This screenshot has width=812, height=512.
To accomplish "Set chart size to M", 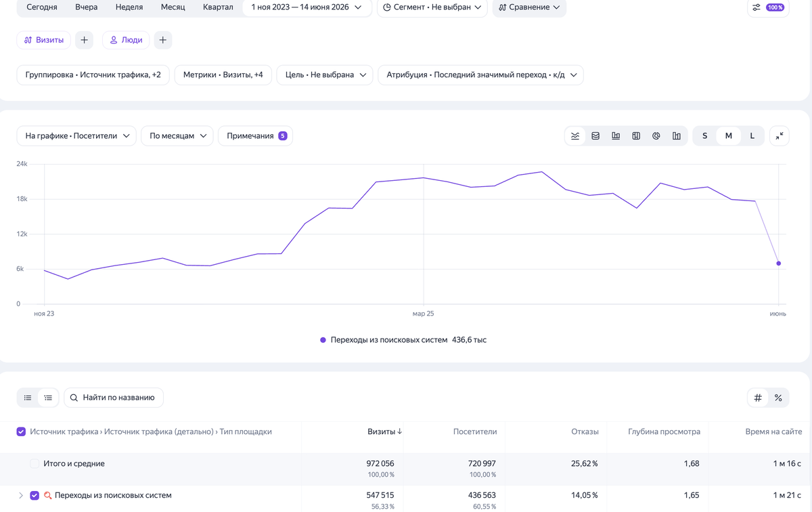I will 729,136.
